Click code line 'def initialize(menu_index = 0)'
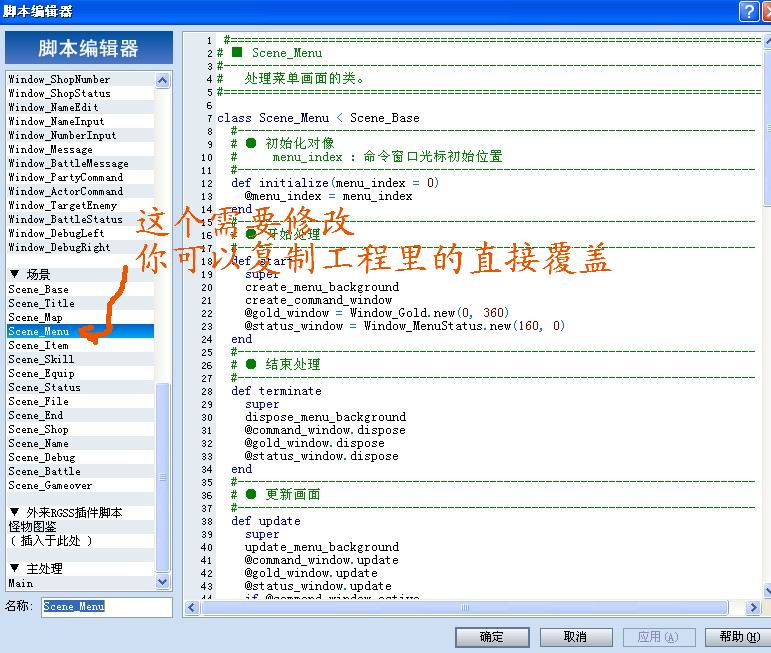771x653 pixels. pyautogui.click(x=335, y=183)
